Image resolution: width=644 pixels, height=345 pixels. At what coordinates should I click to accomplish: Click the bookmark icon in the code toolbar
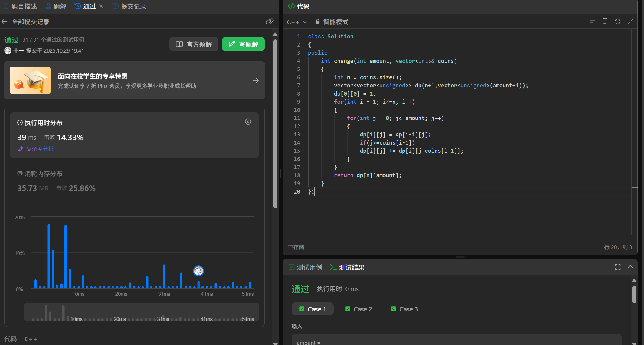pos(605,21)
